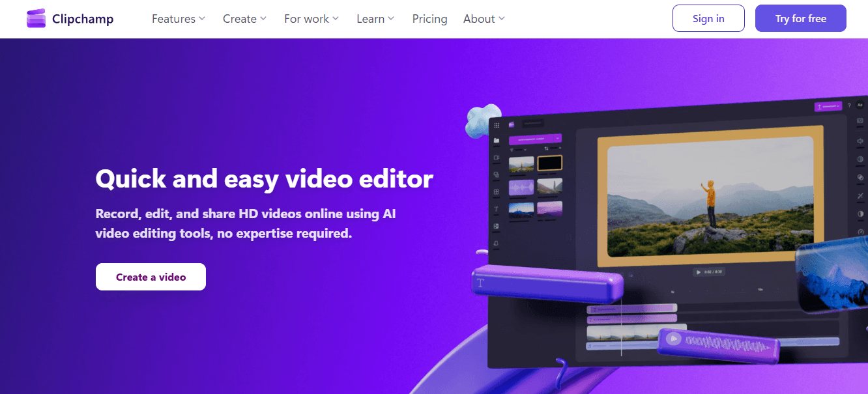
Task: Select the black video thumbnail in the media panel
Action: 550,164
